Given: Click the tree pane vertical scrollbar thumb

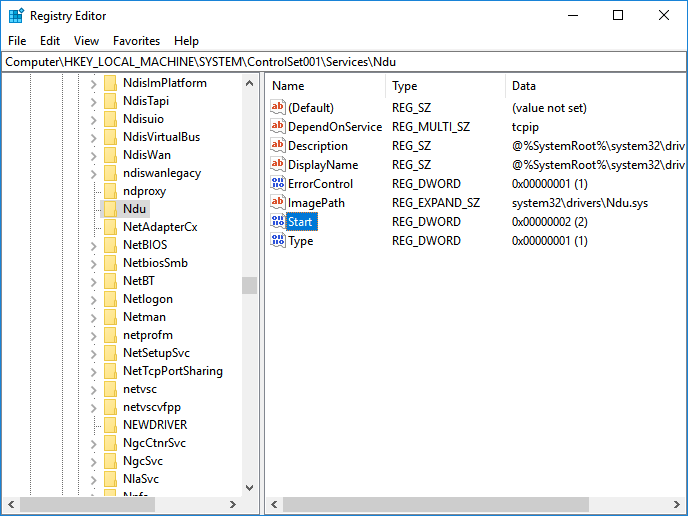Looking at the screenshot, I should click(x=249, y=286).
